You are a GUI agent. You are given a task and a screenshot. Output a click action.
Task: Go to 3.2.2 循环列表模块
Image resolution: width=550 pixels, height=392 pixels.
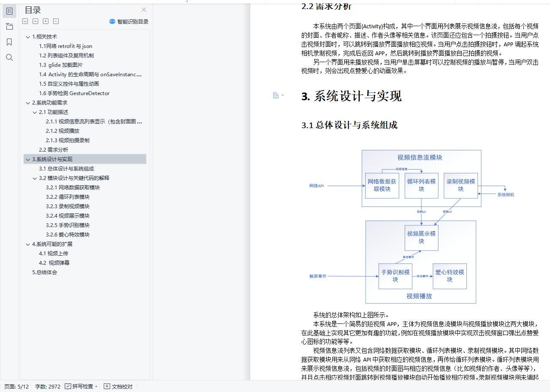68,197
